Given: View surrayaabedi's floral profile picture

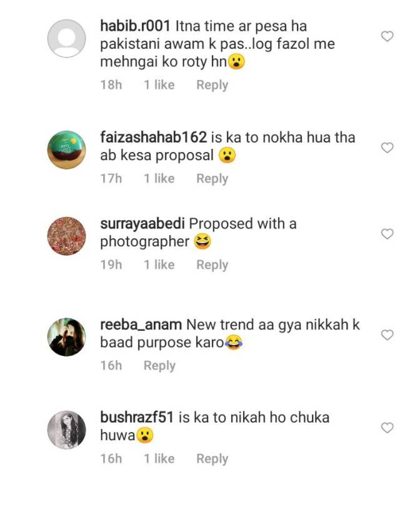Looking at the screenshot, I should coord(66,236).
